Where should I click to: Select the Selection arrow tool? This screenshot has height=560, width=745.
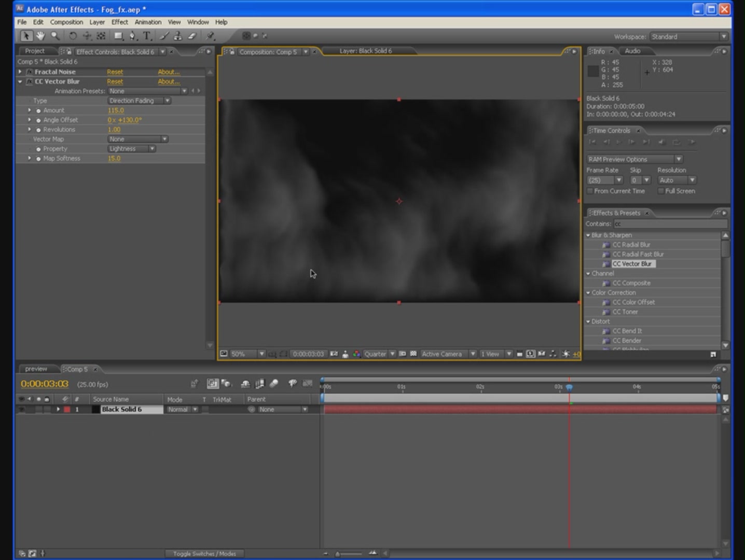point(26,36)
